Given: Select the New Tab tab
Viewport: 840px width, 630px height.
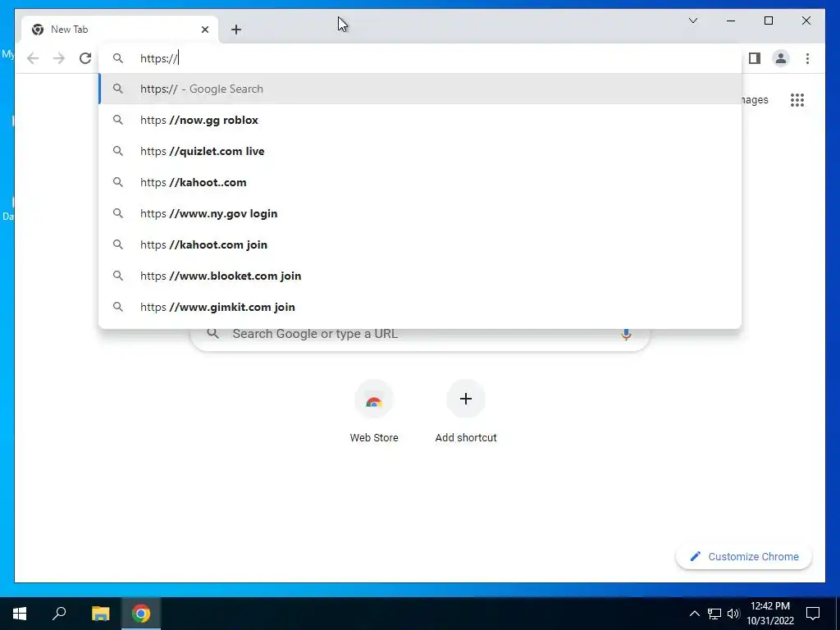Looking at the screenshot, I should tap(120, 30).
